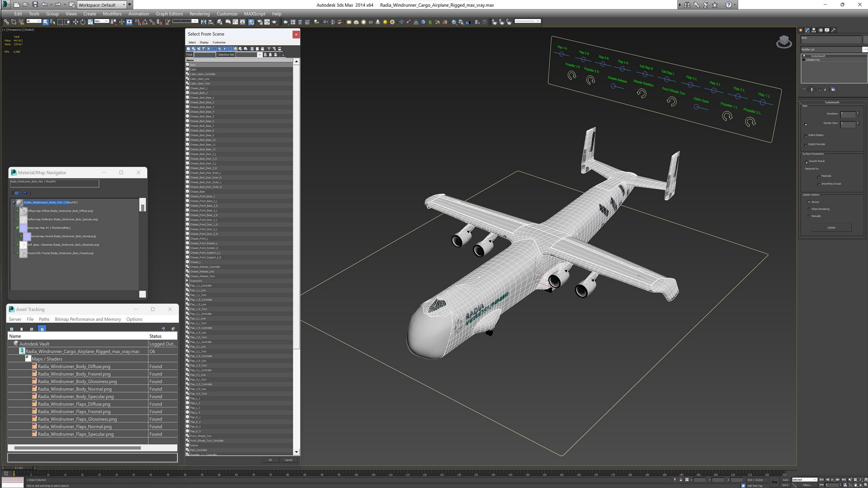The height and width of the screenshot is (488, 868).
Task: Open the Rendering menu
Action: click(199, 14)
